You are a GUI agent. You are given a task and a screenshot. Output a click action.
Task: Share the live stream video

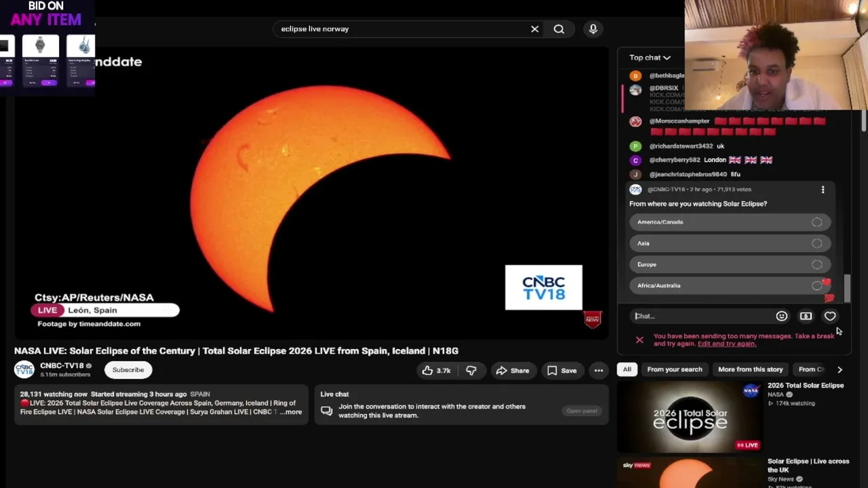click(x=513, y=371)
